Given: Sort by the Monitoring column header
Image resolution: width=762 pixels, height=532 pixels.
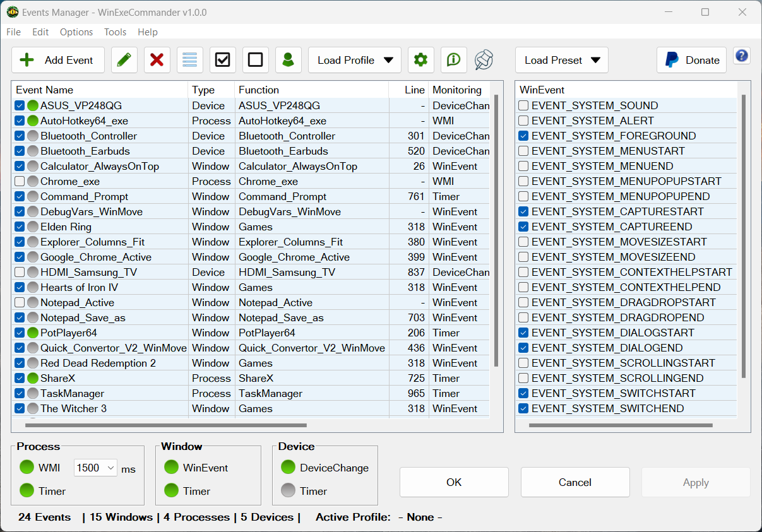Looking at the screenshot, I should pyautogui.click(x=460, y=90).
